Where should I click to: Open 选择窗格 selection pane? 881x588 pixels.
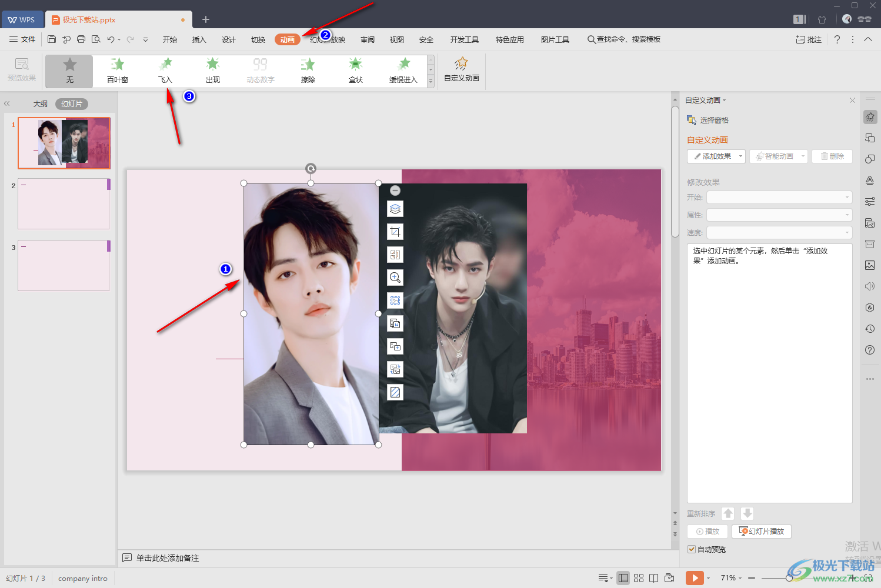(x=708, y=120)
